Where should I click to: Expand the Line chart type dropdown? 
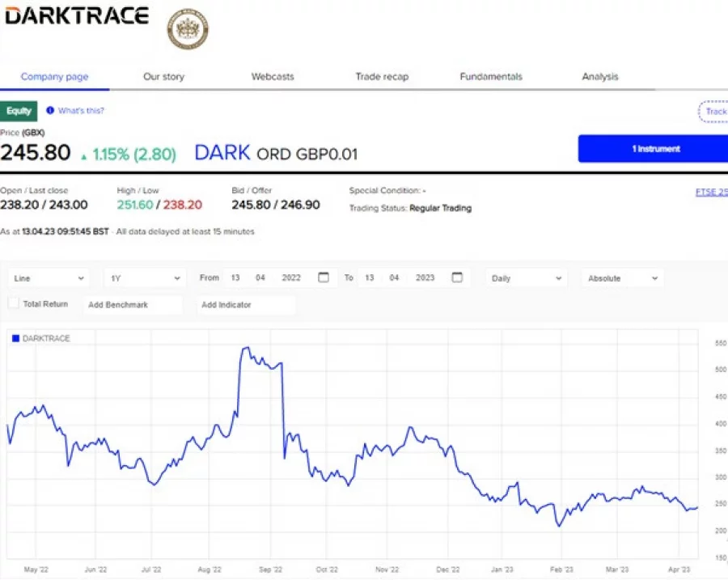49,277
